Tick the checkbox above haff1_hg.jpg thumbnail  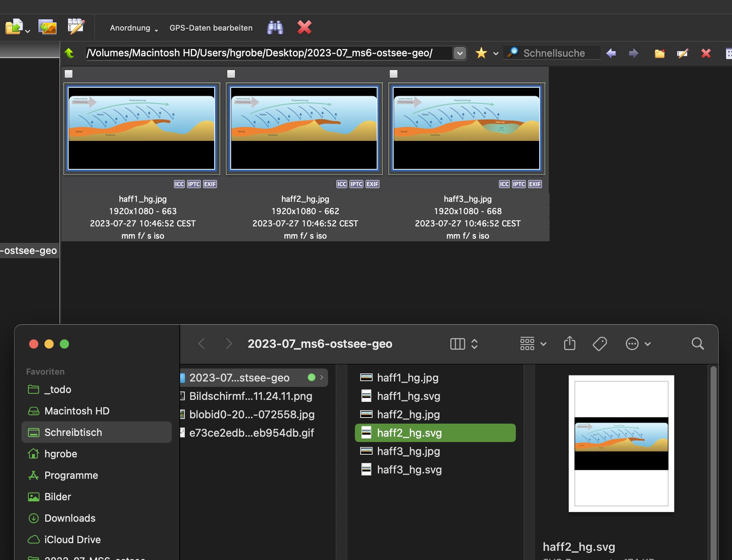pyautogui.click(x=69, y=74)
